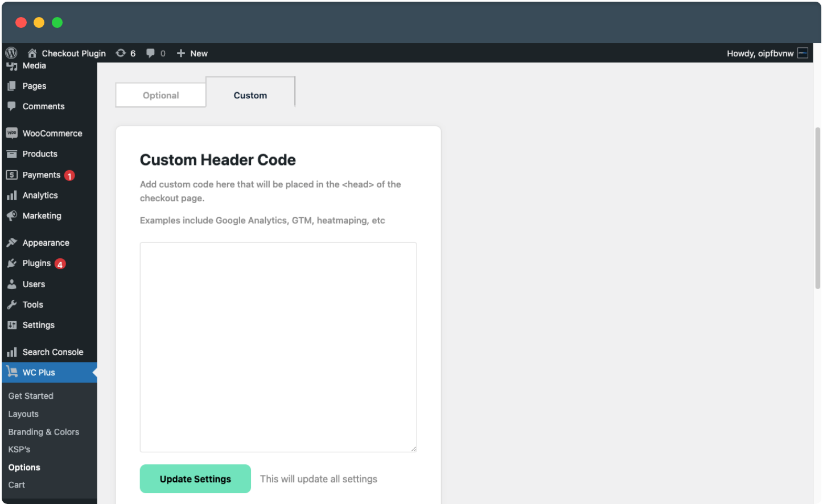The height and width of the screenshot is (504, 823).
Task: Click the Plugins update badge 4
Action: (60, 264)
